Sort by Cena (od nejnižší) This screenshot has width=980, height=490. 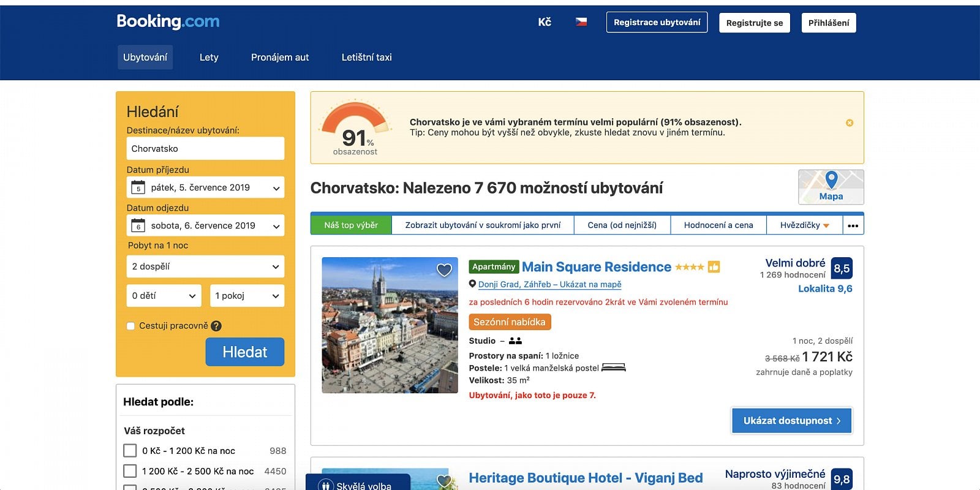point(622,225)
